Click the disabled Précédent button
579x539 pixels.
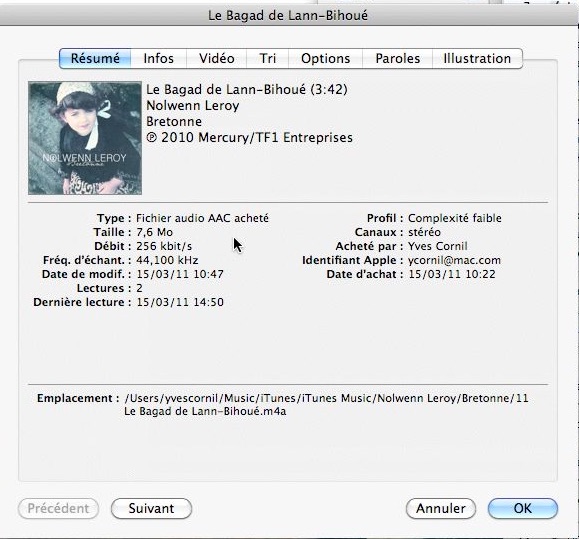(58, 508)
